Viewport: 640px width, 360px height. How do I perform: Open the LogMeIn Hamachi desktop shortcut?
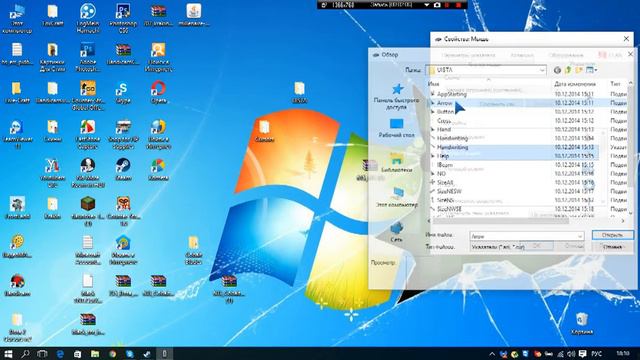pyautogui.click(x=88, y=19)
